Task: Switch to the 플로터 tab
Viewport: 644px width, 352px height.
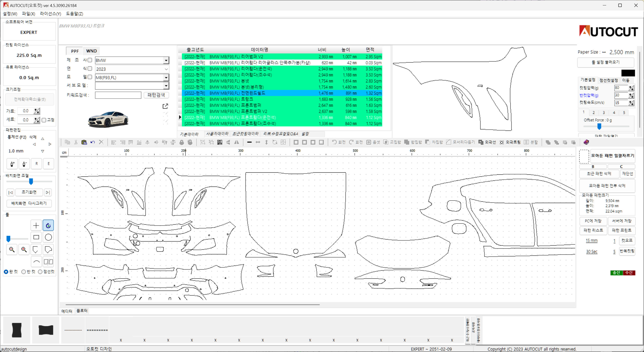Action: click(x=82, y=311)
